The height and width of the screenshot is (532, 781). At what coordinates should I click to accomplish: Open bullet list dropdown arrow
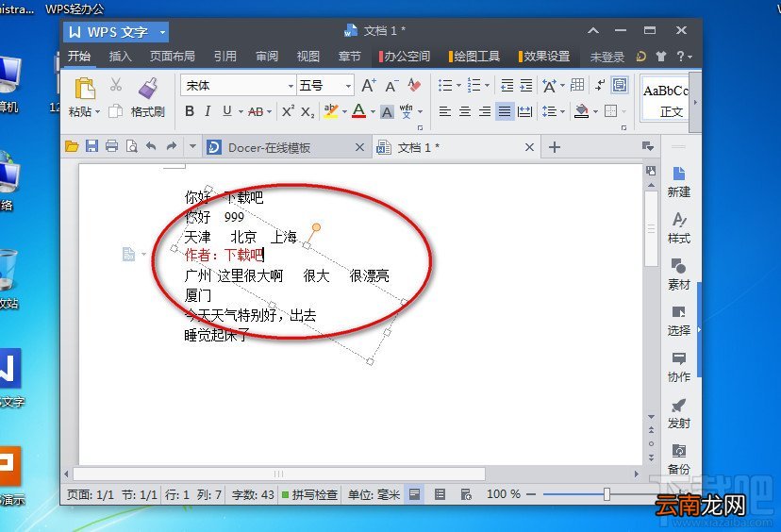click(x=458, y=85)
